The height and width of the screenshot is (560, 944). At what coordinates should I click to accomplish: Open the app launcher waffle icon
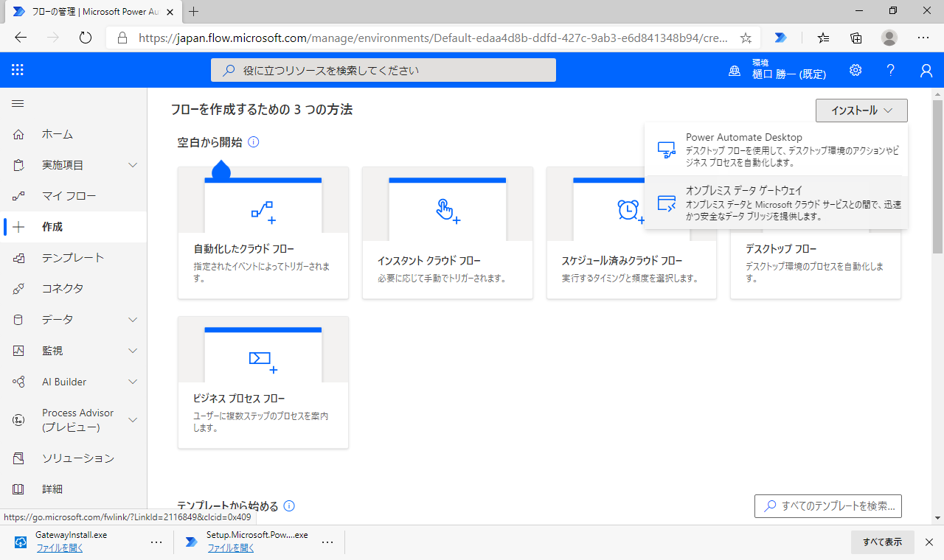[18, 70]
